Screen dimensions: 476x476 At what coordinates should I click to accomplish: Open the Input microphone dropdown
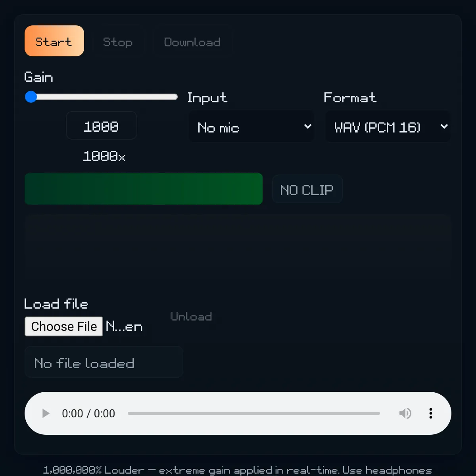coord(251,127)
